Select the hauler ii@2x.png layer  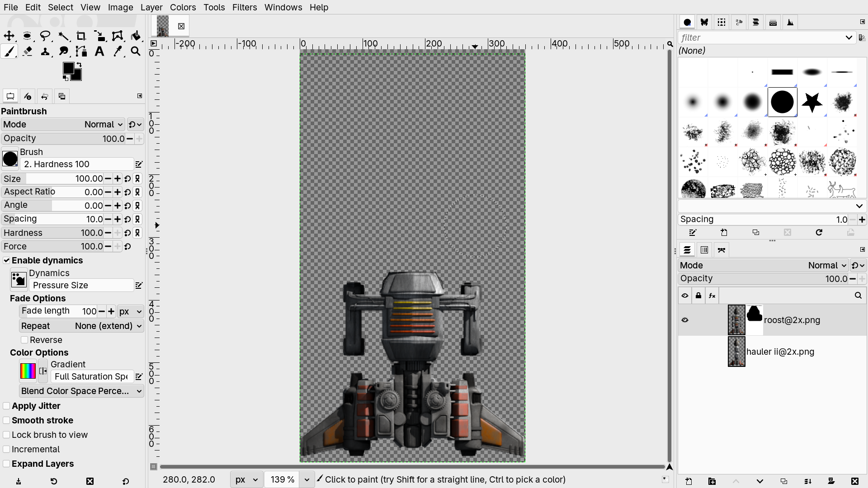[x=772, y=352]
